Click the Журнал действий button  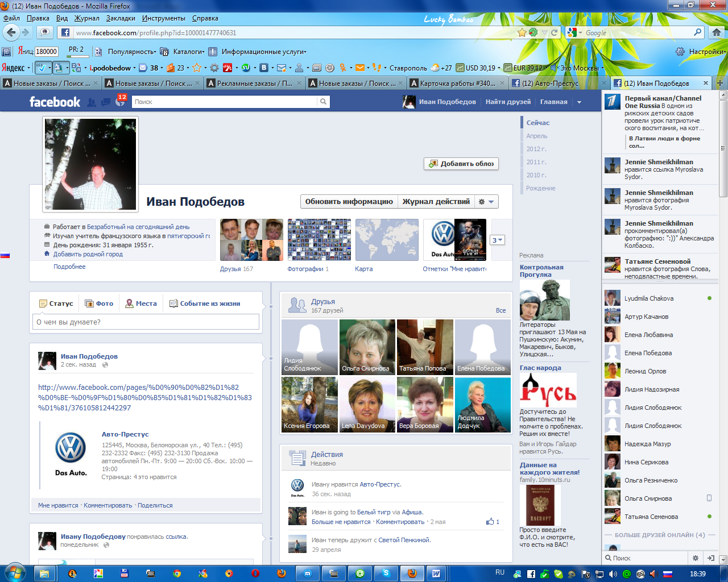pyautogui.click(x=436, y=202)
